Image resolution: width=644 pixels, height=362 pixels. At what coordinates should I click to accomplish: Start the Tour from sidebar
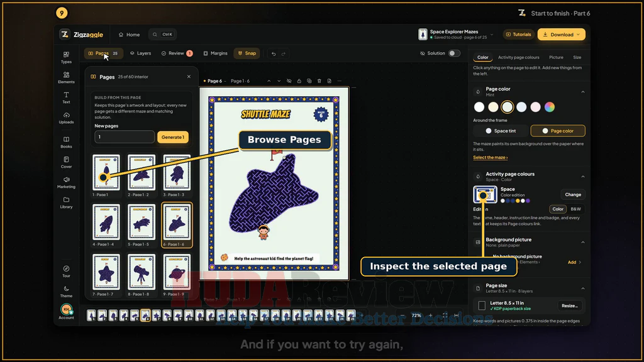coord(66,271)
